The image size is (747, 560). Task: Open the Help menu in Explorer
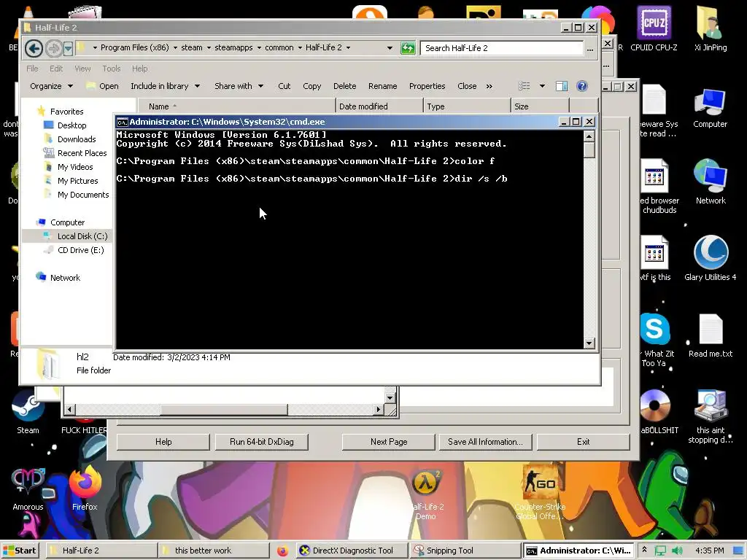point(139,69)
